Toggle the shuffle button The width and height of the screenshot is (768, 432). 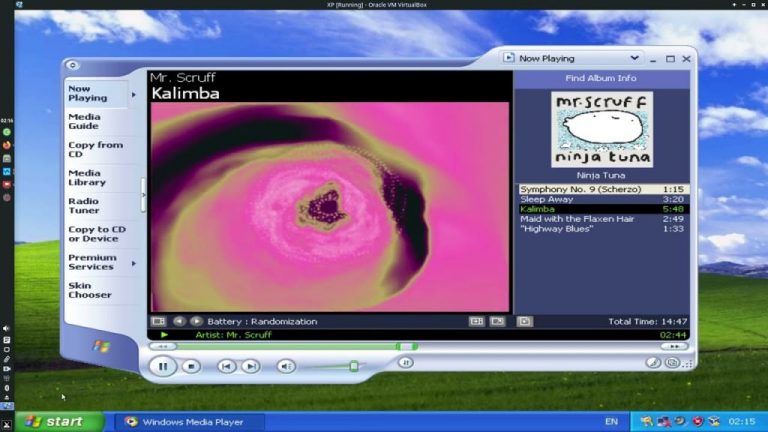405,362
